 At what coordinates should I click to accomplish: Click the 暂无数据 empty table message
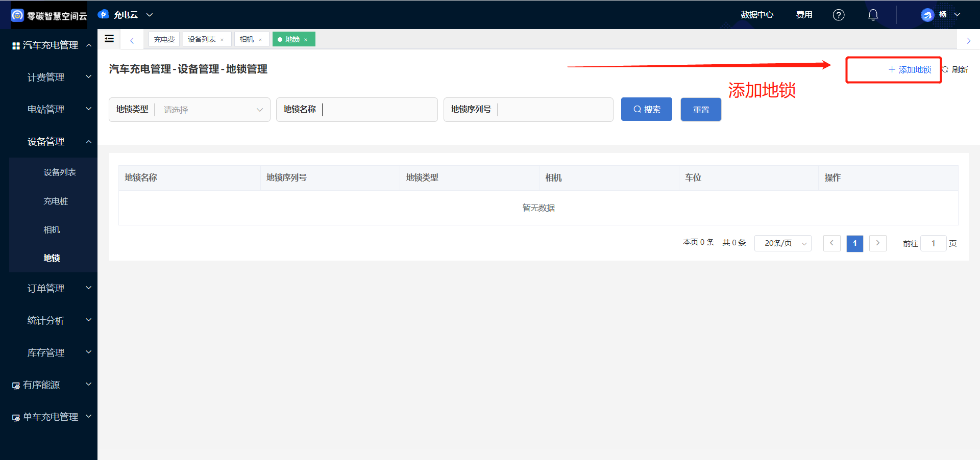point(538,208)
